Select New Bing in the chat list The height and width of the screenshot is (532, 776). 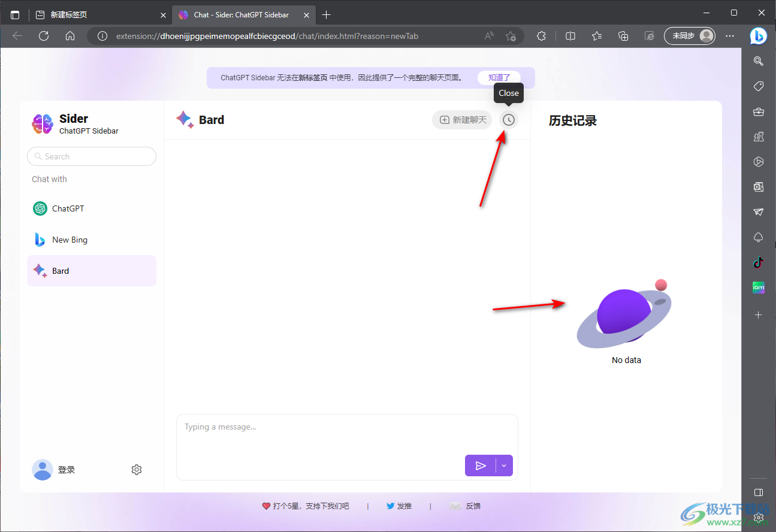coord(92,240)
